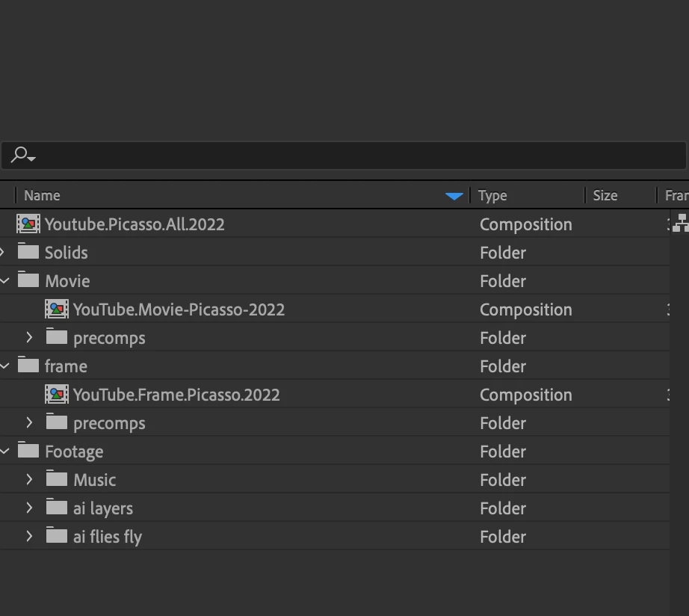This screenshot has height=616, width=689.
Task: Expand the Music folder
Action: (29, 479)
